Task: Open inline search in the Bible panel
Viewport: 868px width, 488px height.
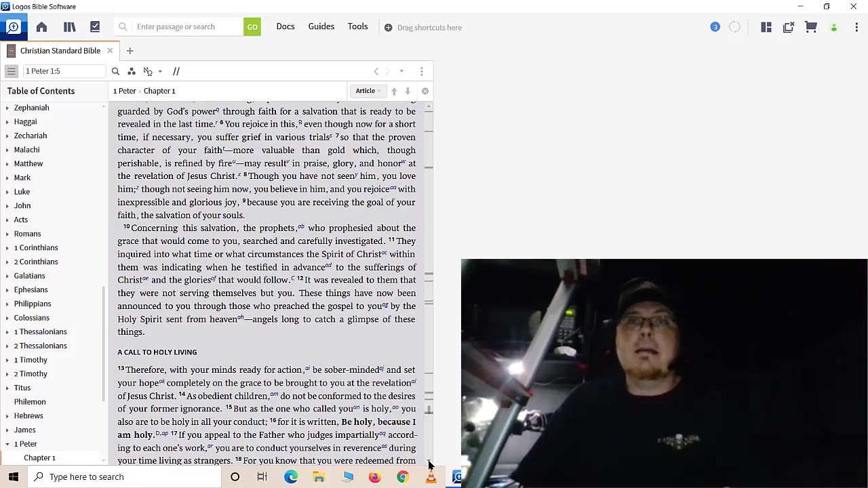Action: click(x=115, y=71)
